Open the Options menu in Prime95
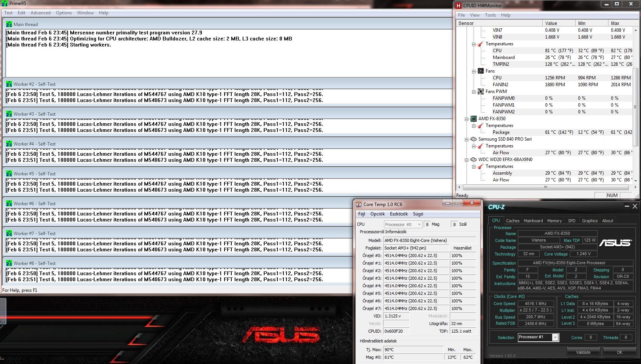This screenshot has height=364, width=641. pos(64,13)
